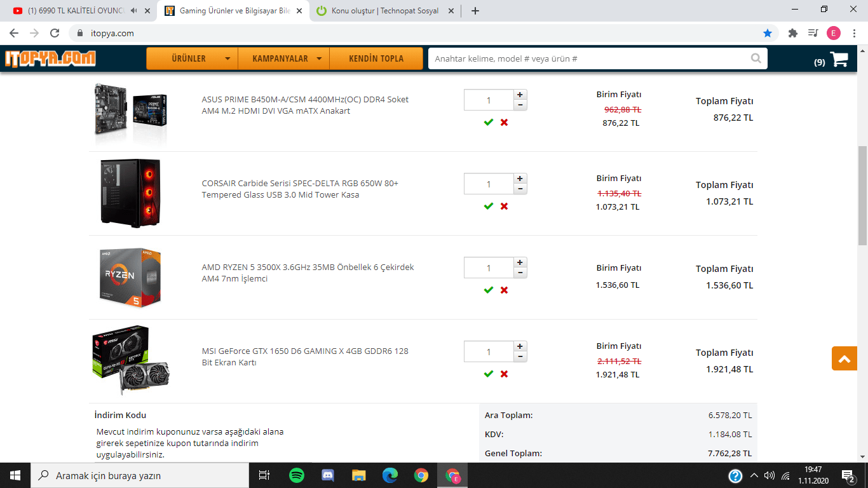The width and height of the screenshot is (868, 488).
Task: Focus the product search input field
Action: [x=588, y=58]
